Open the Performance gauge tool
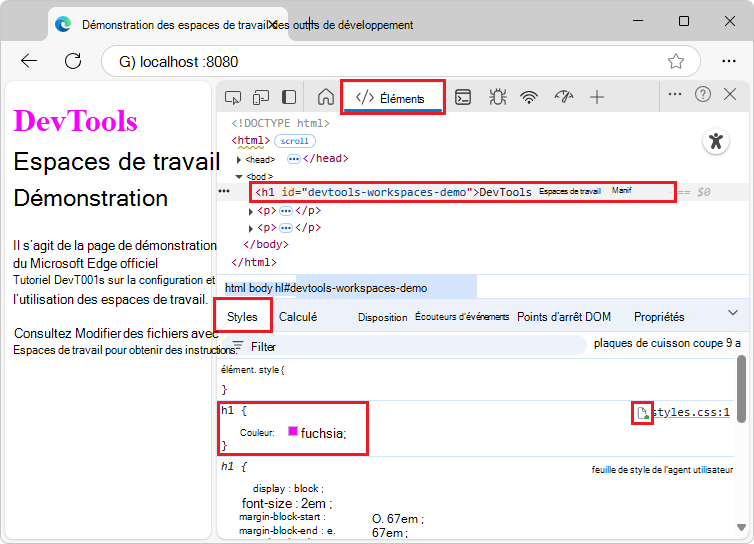 coord(564,97)
